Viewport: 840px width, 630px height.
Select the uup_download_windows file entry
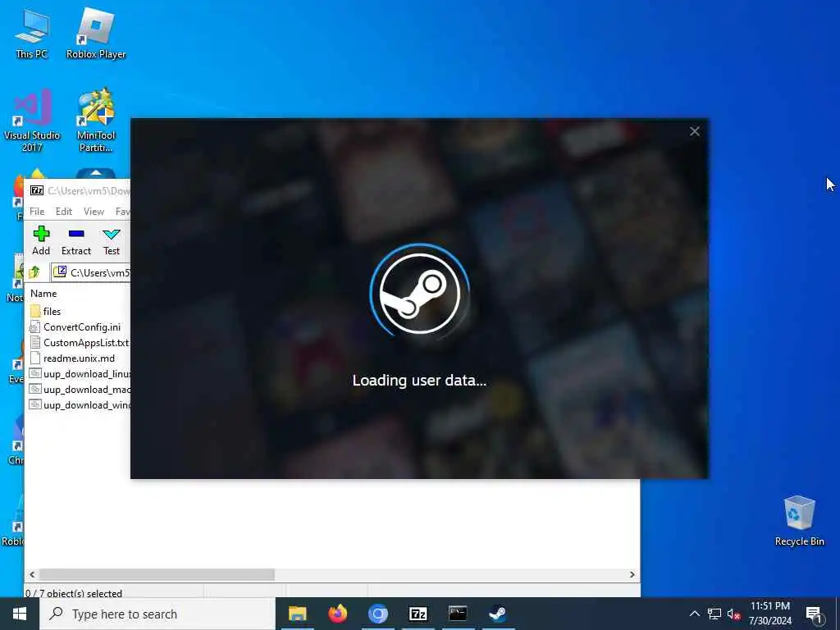tap(80, 405)
